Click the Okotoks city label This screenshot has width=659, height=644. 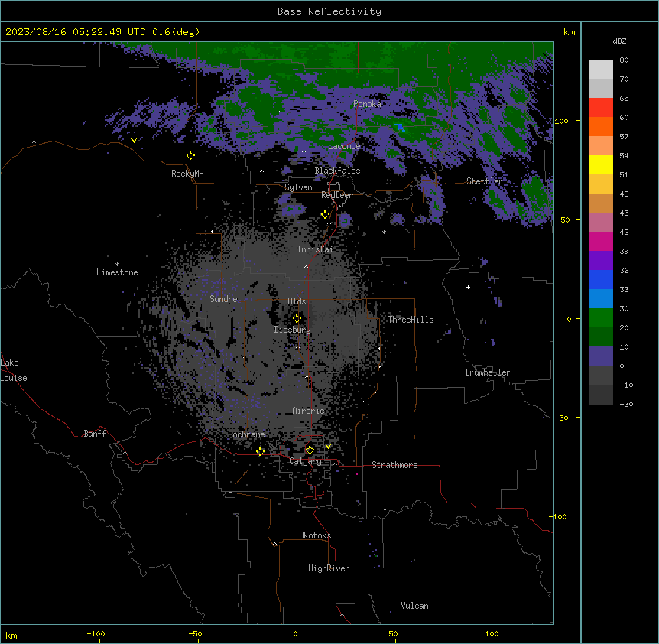click(315, 535)
